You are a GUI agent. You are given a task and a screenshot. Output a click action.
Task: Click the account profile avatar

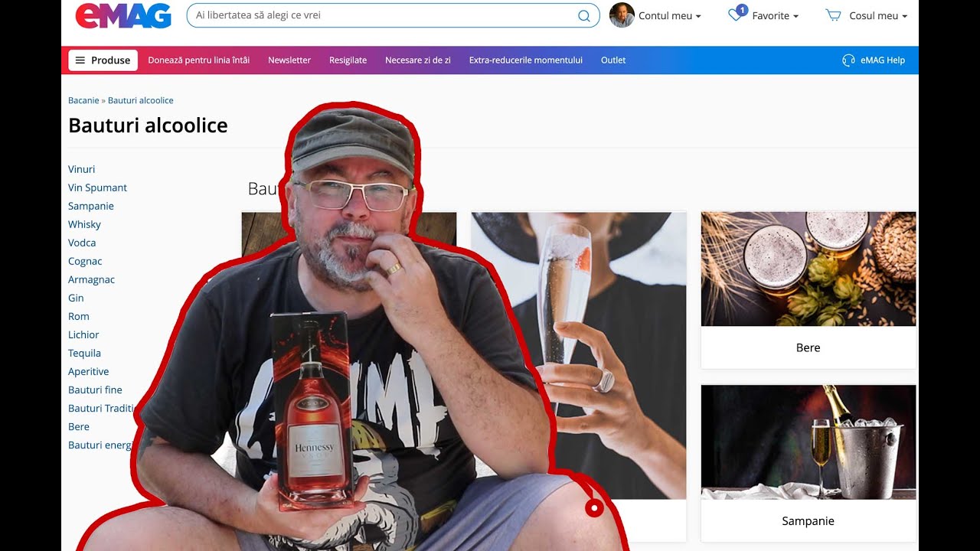tap(622, 15)
